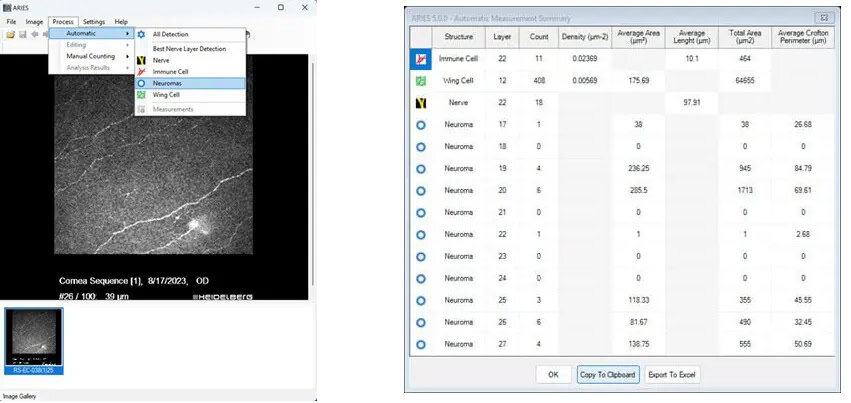
Task: Click the Neuroma circle icon for layer 18
Action: coord(421,146)
